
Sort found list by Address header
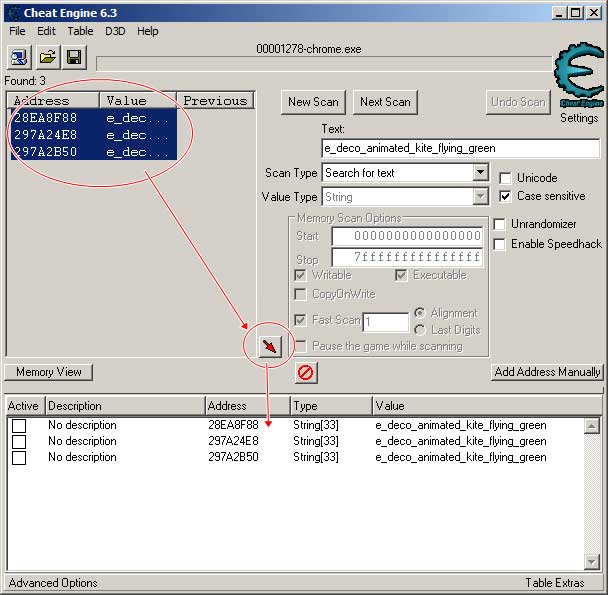point(53,100)
